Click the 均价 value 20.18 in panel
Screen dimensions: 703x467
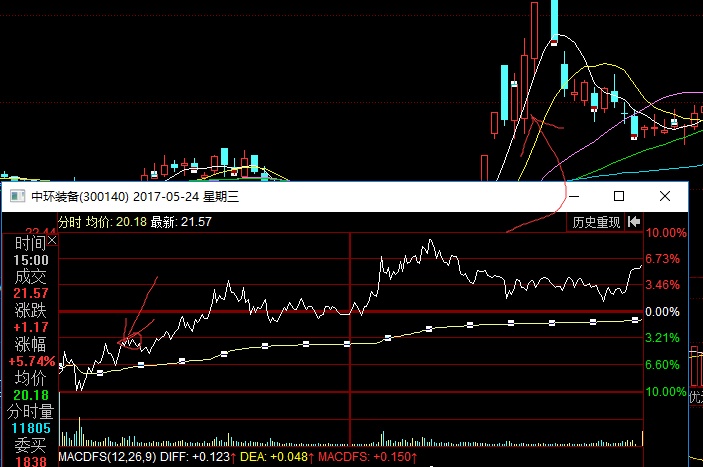28,395
